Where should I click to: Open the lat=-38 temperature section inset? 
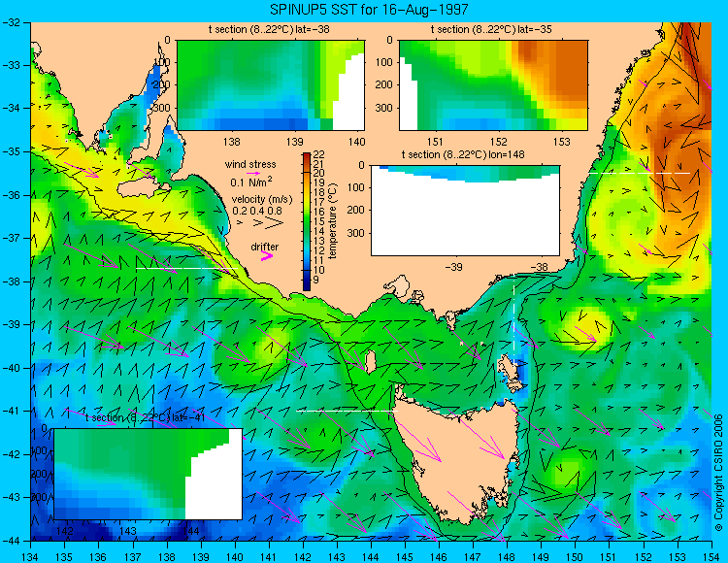coord(271,85)
